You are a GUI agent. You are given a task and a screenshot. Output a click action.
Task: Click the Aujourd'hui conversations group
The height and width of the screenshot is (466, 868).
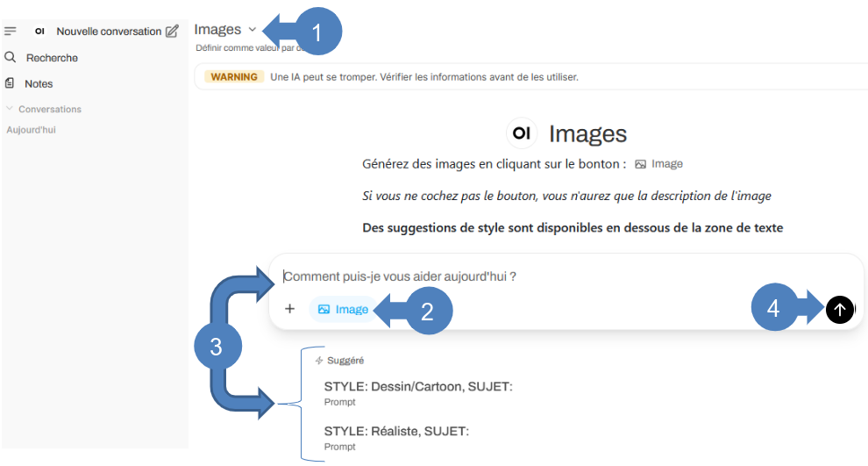pyautogui.click(x=31, y=130)
